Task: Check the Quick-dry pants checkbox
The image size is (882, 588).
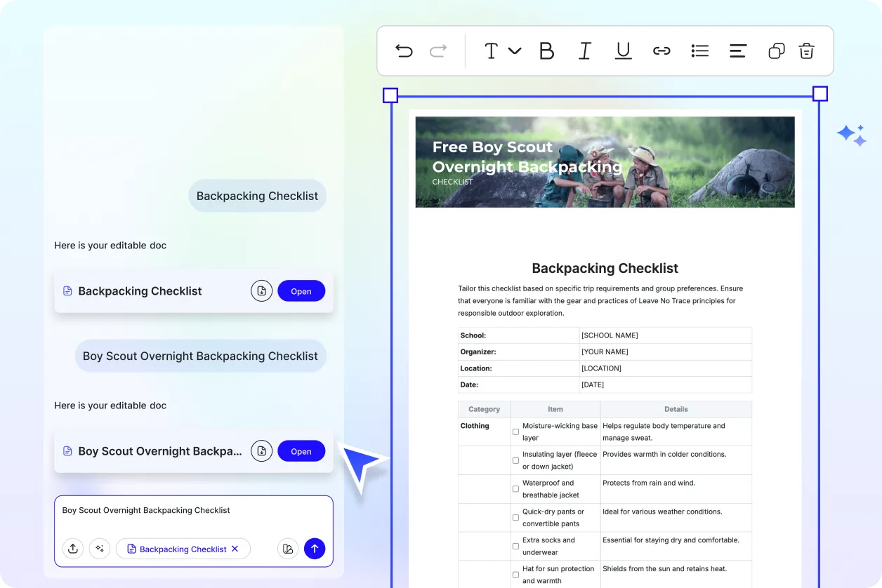Action: pyautogui.click(x=515, y=518)
